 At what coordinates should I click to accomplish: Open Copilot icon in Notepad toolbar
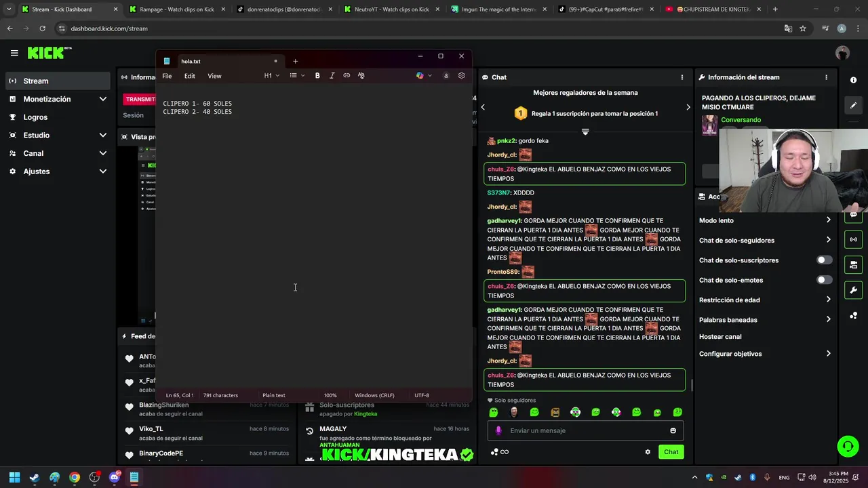click(420, 76)
